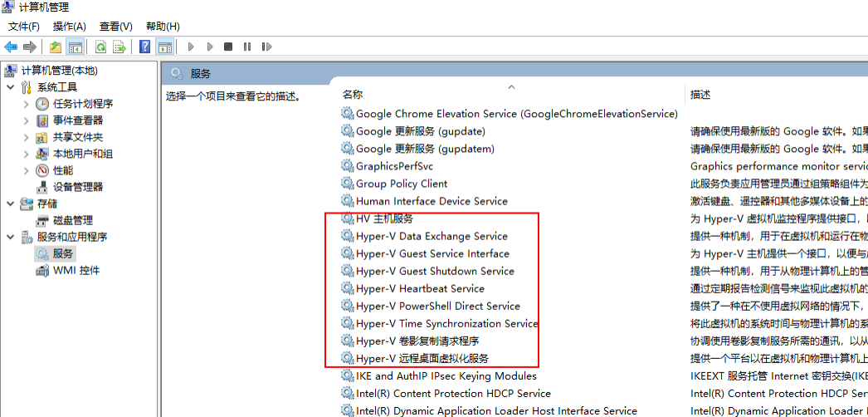The image size is (868, 417).
Task: Open the 查看(V) menu
Action: coord(115,26)
